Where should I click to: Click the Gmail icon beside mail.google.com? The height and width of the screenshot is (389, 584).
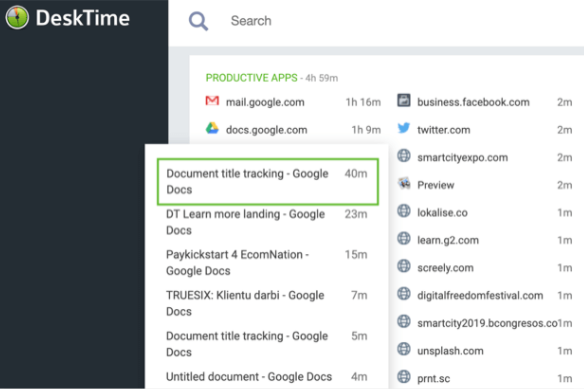[x=212, y=101]
